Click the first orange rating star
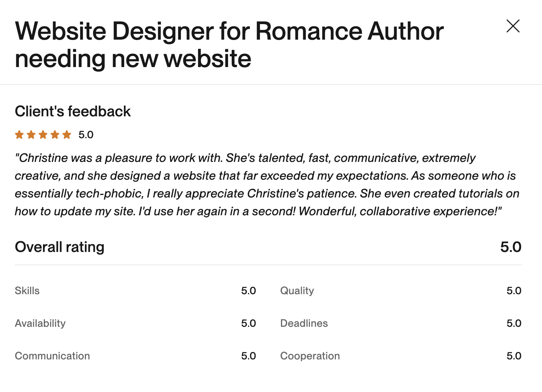542x392 pixels. (19, 134)
